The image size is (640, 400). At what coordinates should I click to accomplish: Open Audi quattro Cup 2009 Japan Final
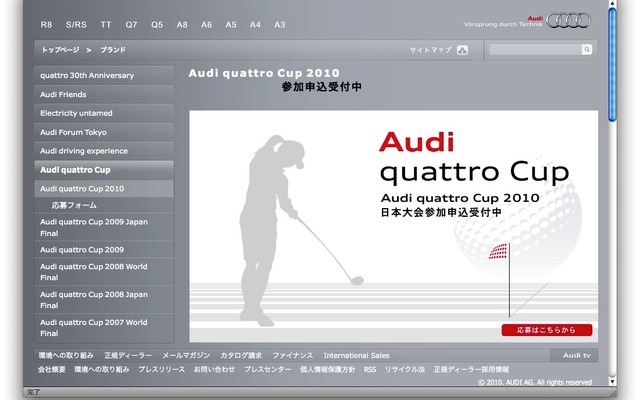coord(104,227)
